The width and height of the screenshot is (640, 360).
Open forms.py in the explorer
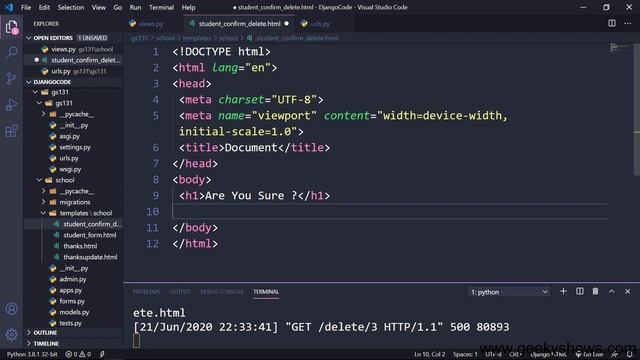tap(72, 301)
